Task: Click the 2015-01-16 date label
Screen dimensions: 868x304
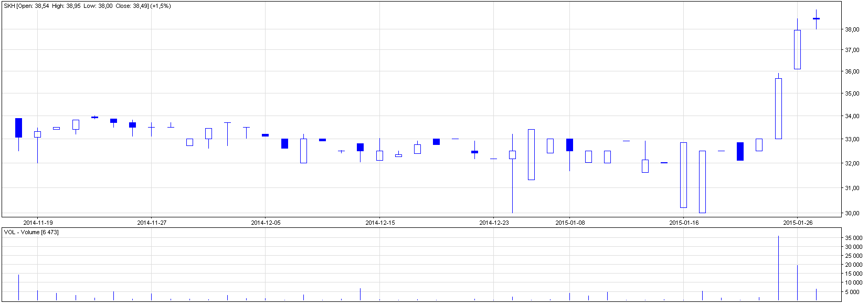Action: [684, 223]
